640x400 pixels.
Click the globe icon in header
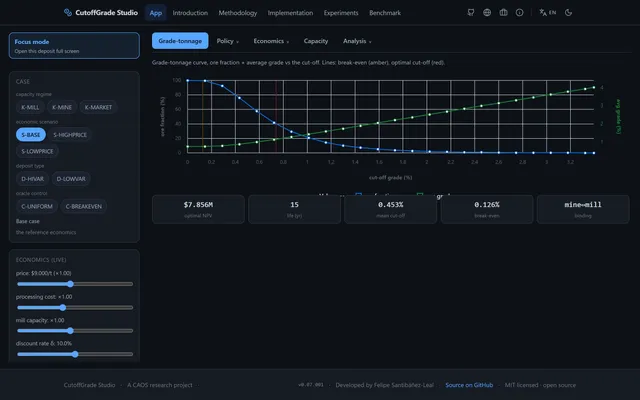point(487,13)
